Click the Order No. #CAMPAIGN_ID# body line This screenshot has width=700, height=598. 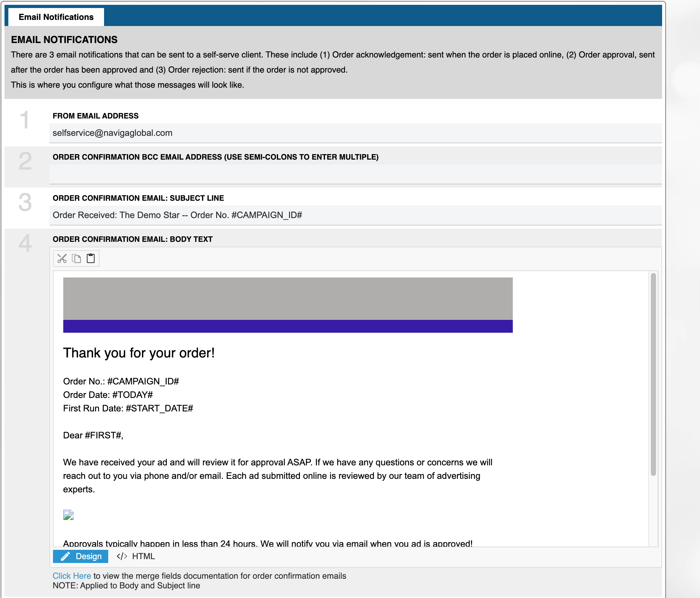point(121,381)
